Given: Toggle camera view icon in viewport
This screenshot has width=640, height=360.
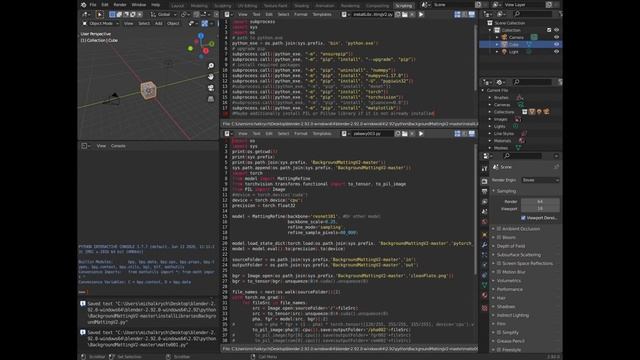Looking at the screenshot, I should 211,88.
